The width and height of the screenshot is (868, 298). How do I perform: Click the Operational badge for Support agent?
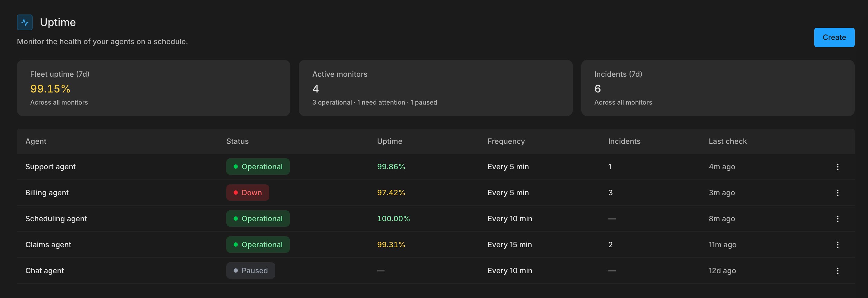258,167
